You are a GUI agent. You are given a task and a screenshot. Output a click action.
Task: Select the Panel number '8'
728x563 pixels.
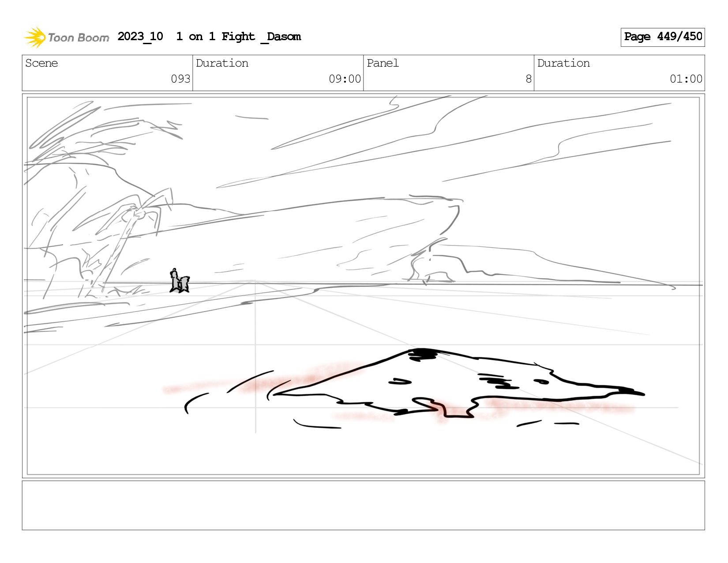point(529,79)
